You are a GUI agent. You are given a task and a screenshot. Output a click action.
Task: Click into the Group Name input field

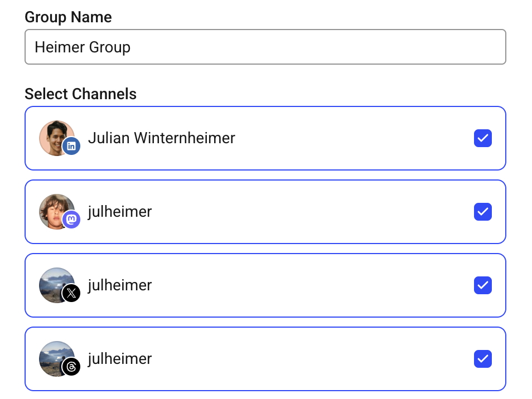click(x=265, y=47)
